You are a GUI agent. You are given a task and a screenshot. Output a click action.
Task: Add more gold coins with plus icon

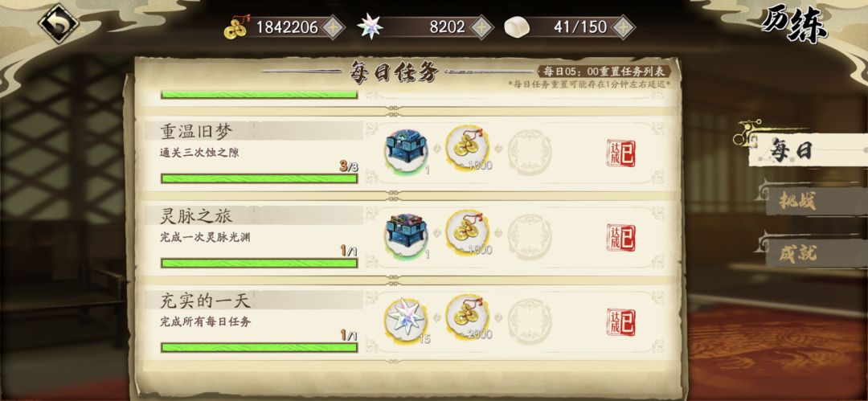[x=334, y=27]
